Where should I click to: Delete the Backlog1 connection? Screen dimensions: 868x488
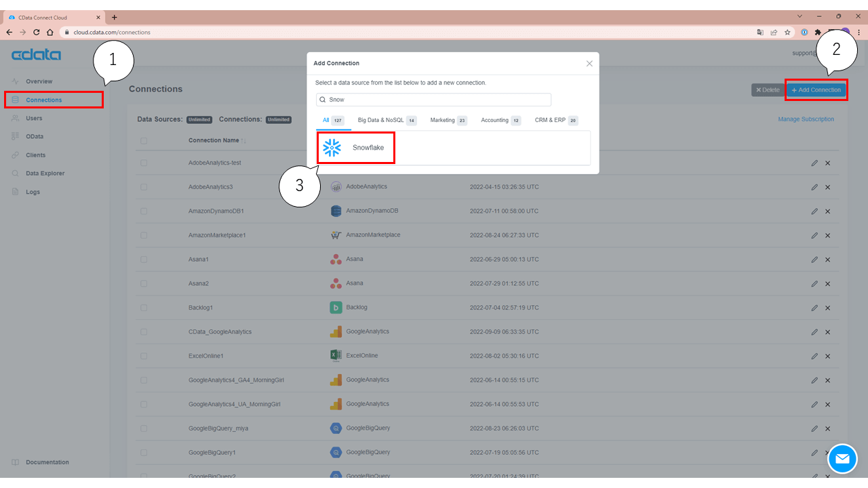click(x=827, y=308)
